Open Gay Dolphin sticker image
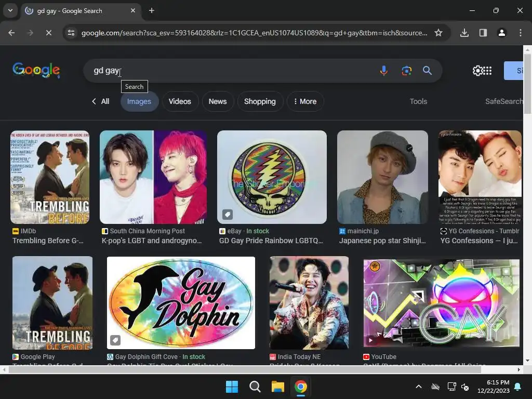Image resolution: width=532 pixels, height=399 pixels. [181, 303]
